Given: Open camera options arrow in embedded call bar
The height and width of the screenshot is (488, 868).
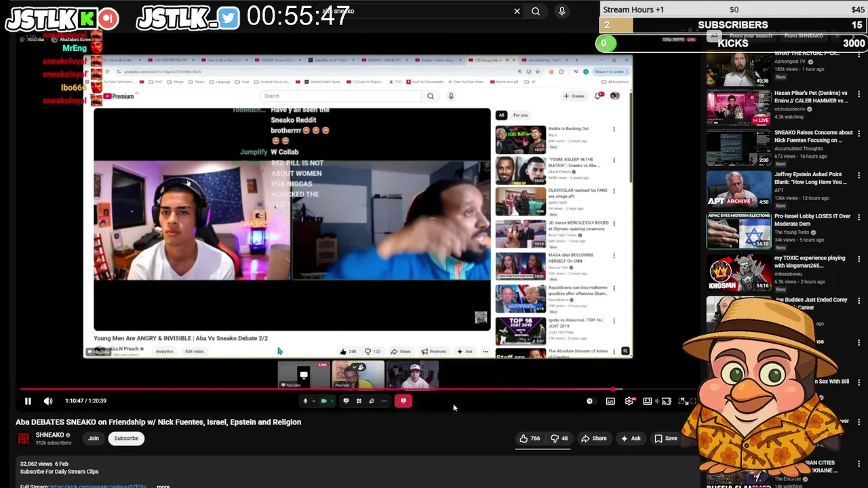Looking at the screenshot, I should click(332, 401).
